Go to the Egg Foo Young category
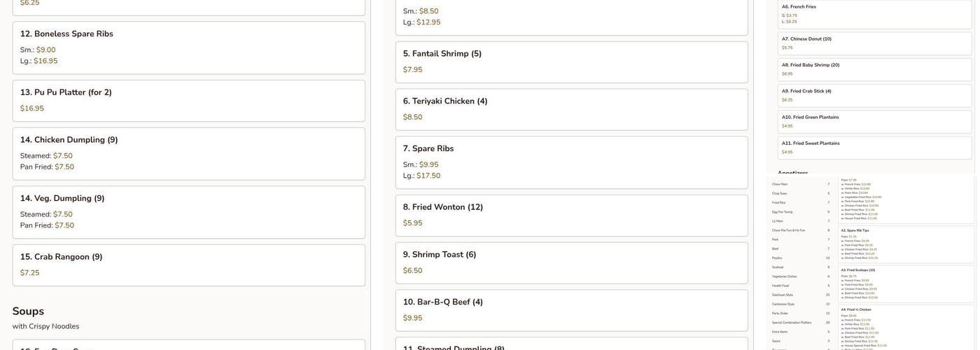980x350 pixels. 782,211
